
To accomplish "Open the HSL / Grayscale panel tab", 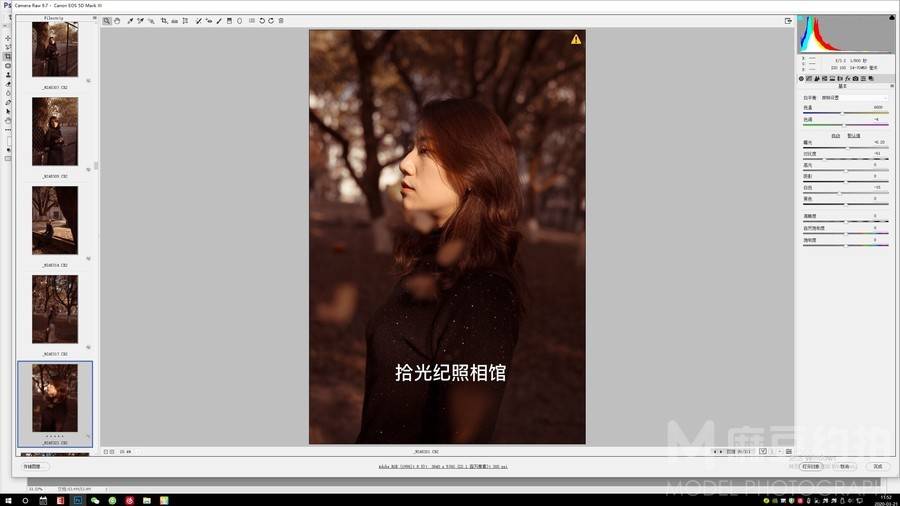I will click(x=824, y=79).
